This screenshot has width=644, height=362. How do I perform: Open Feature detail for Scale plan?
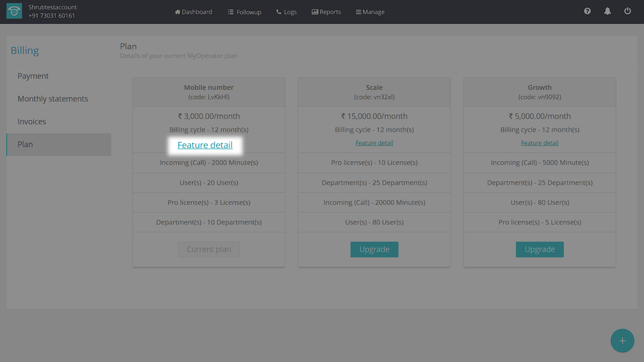pyautogui.click(x=374, y=143)
